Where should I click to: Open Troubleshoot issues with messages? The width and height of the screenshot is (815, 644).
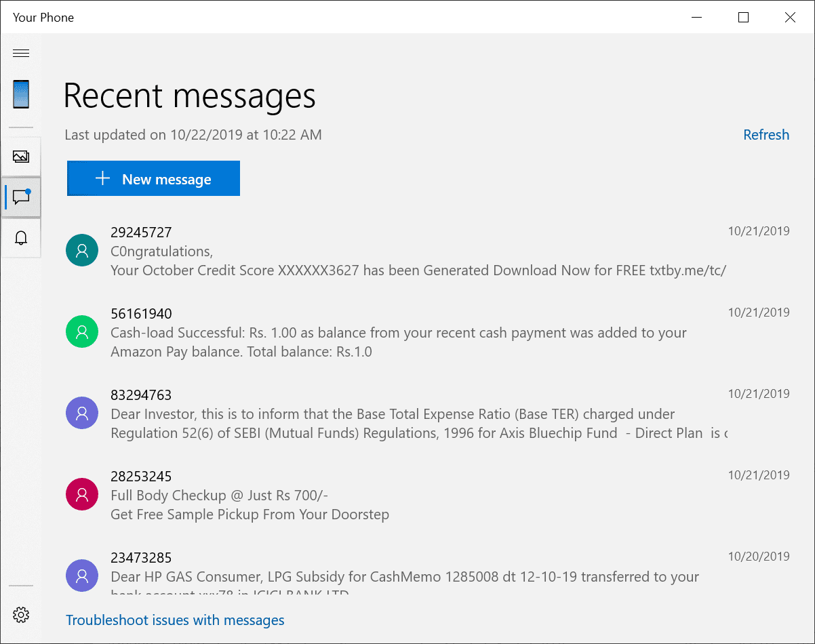click(175, 620)
